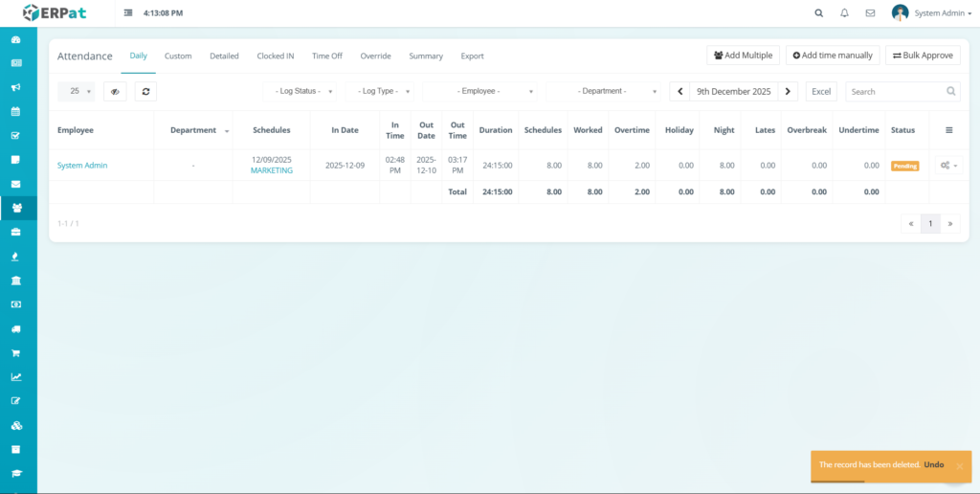Screen dimensions: 980x494
Task: Expand the Log Status filter dropdown
Action: point(301,91)
